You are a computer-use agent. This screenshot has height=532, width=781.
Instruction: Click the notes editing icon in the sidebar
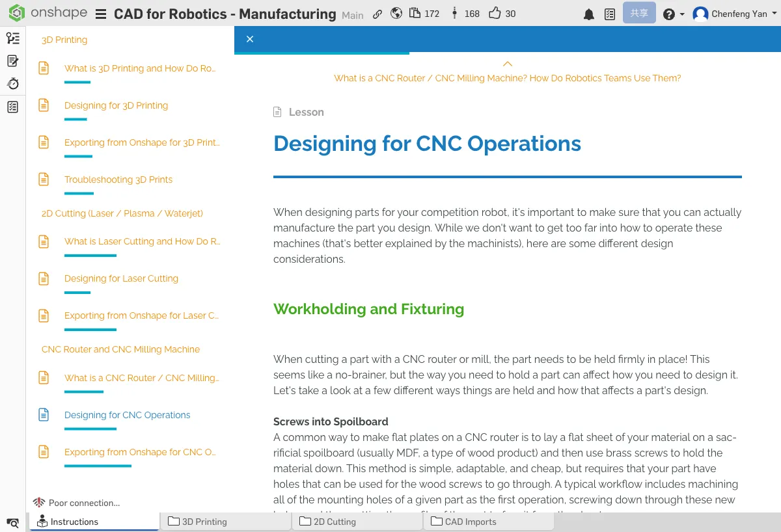click(12, 60)
